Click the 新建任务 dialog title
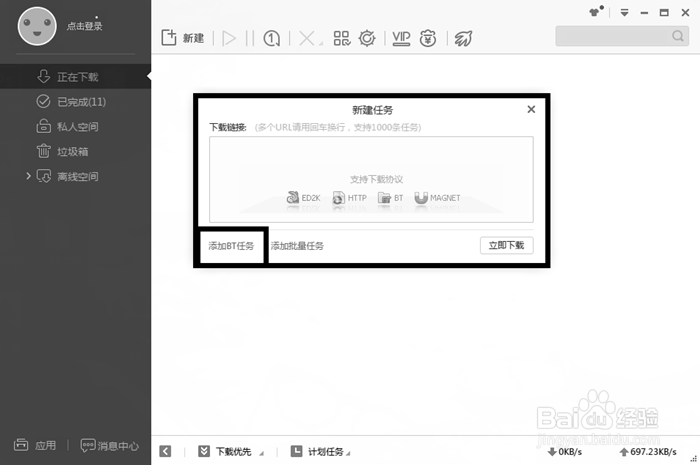 (372, 110)
